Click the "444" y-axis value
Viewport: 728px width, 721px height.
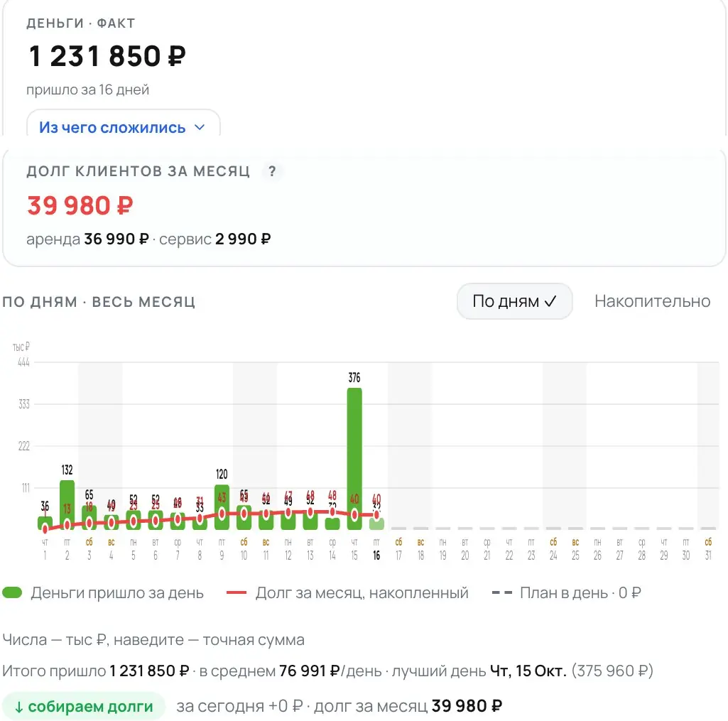pyautogui.click(x=23, y=362)
